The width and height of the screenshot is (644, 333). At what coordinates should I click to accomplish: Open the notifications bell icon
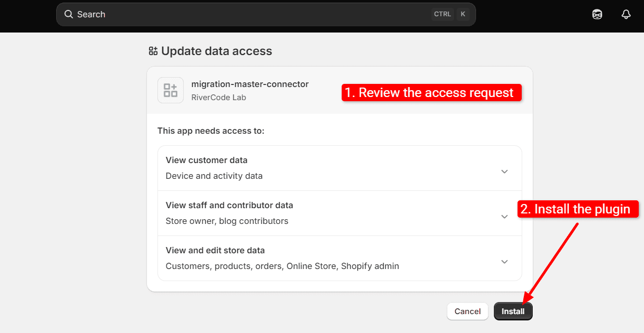pyautogui.click(x=626, y=14)
